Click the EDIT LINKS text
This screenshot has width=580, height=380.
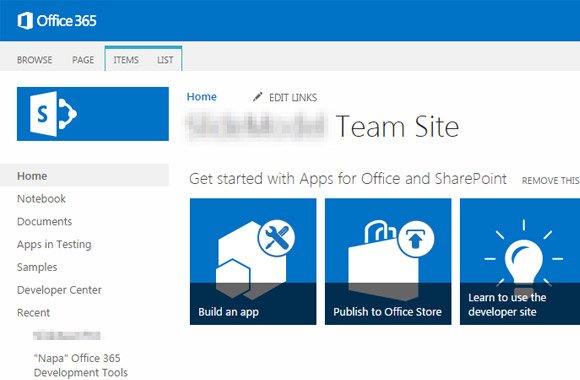tap(293, 98)
